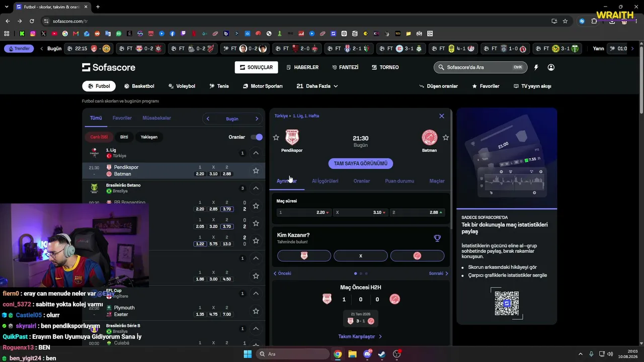The image size is (644, 362).
Task: Reload the page in Chrome
Action: pos(32,21)
